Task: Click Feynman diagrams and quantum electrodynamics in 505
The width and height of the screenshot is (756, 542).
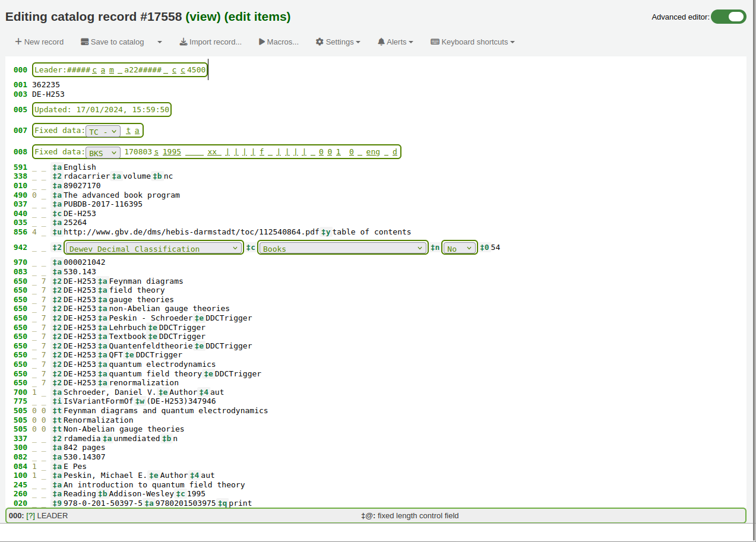Action: click(x=166, y=411)
